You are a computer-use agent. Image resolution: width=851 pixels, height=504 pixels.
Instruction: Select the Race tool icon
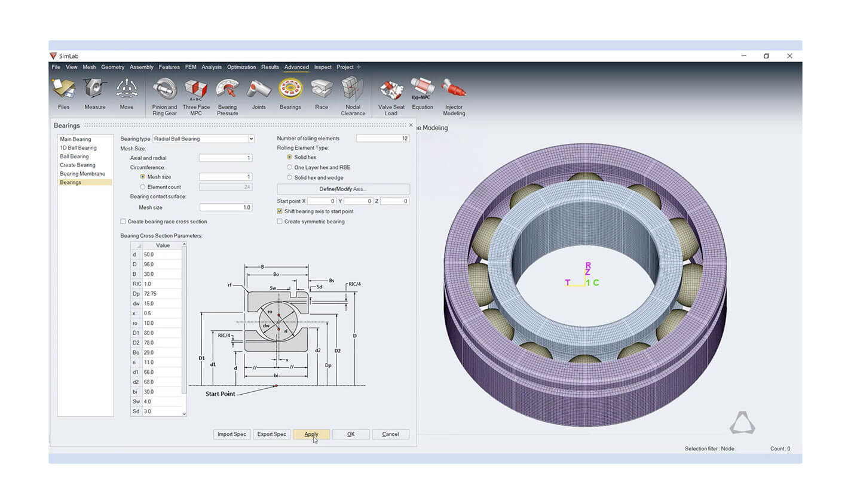(x=322, y=90)
